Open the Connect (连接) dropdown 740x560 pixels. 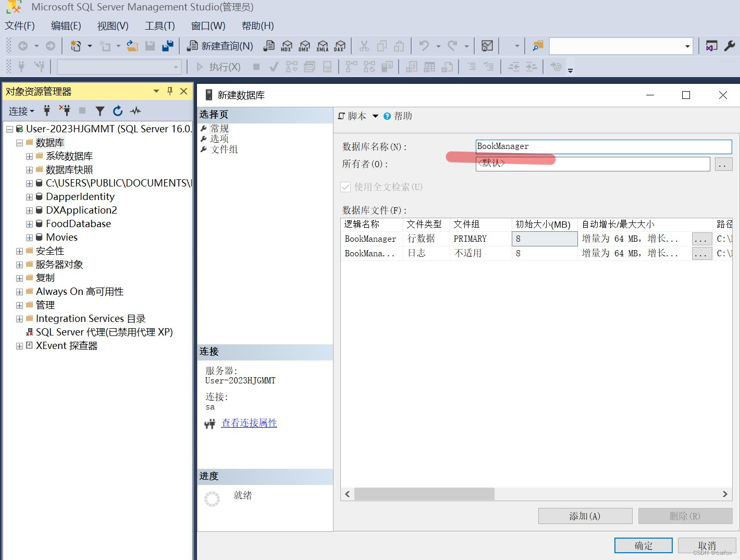(x=21, y=111)
